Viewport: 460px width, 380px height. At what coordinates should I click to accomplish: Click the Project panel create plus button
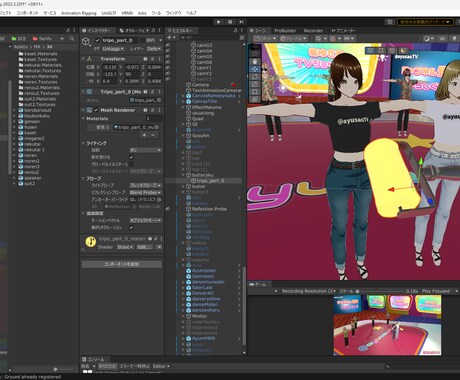point(62,39)
